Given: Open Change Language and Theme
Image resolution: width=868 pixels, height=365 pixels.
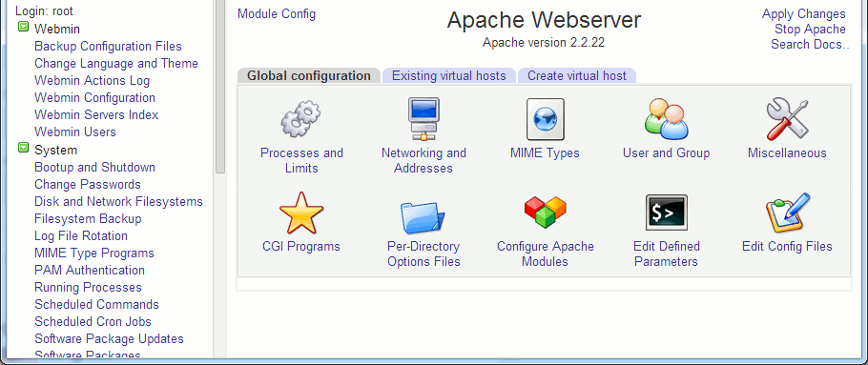Looking at the screenshot, I should (x=116, y=64).
